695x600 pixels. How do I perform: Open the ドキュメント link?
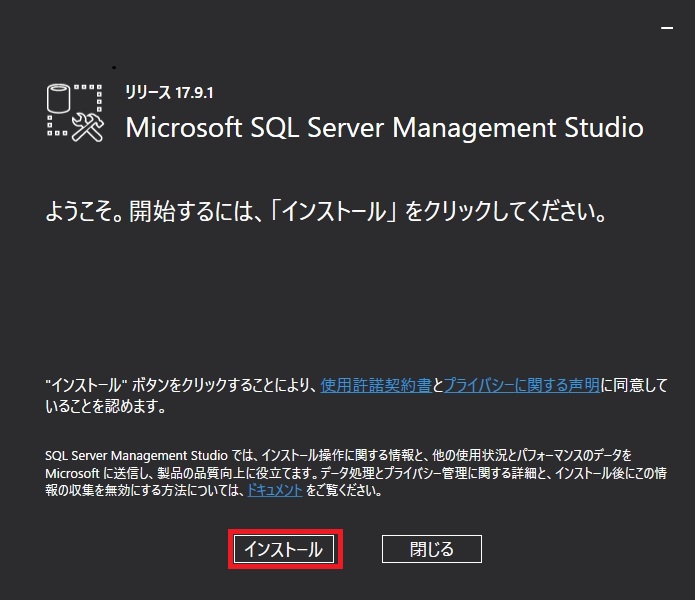click(275, 490)
